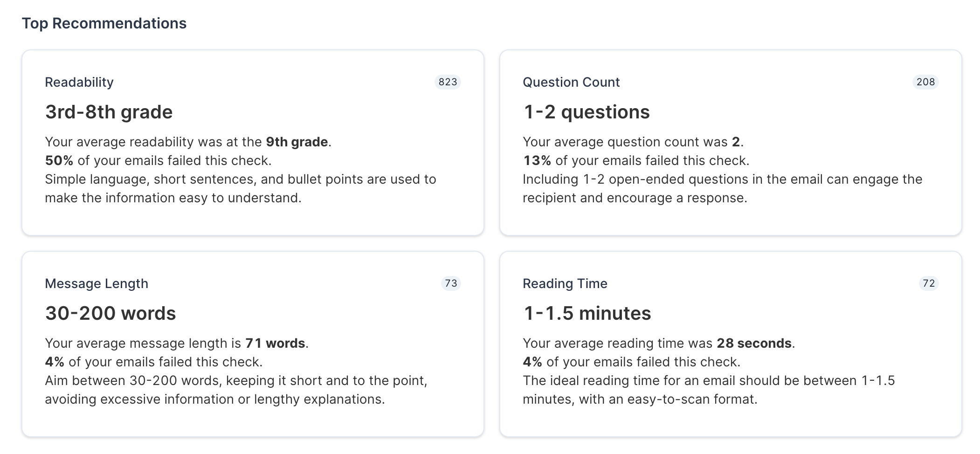Select the Reading Time card title

pyautogui.click(x=565, y=283)
